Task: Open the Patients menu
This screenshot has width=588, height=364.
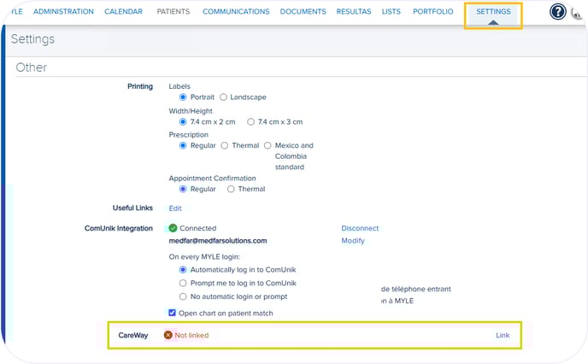Action: click(173, 12)
